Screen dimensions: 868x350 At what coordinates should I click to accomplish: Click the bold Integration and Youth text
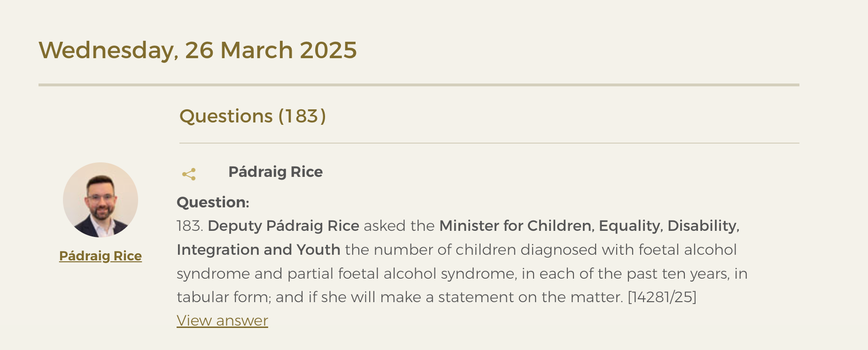(258, 250)
